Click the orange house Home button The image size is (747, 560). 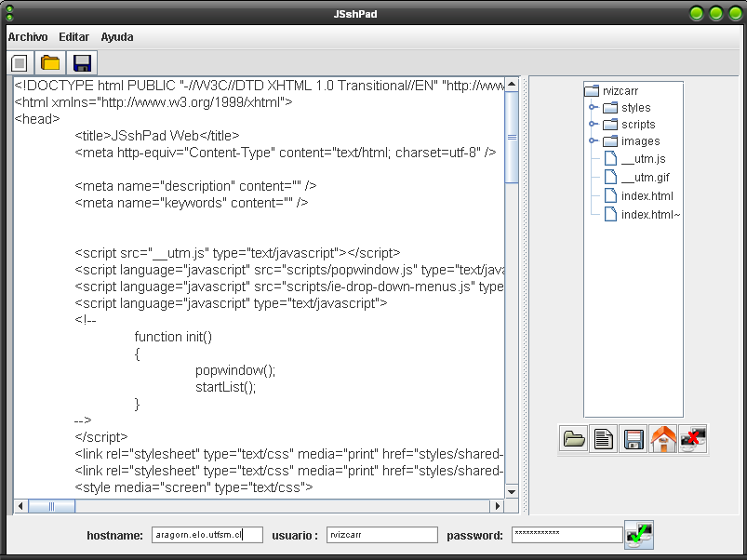(x=662, y=438)
